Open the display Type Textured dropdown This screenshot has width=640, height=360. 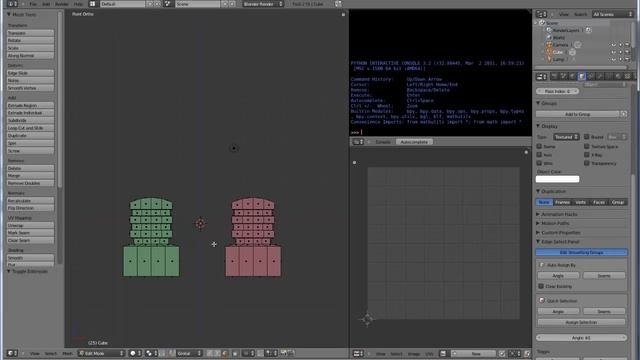pos(566,137)
